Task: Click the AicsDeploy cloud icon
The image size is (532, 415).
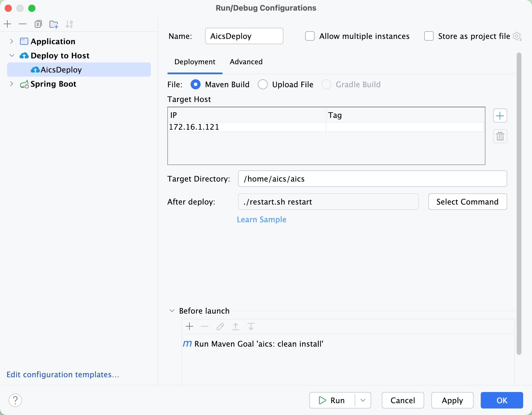Action: 35,70
